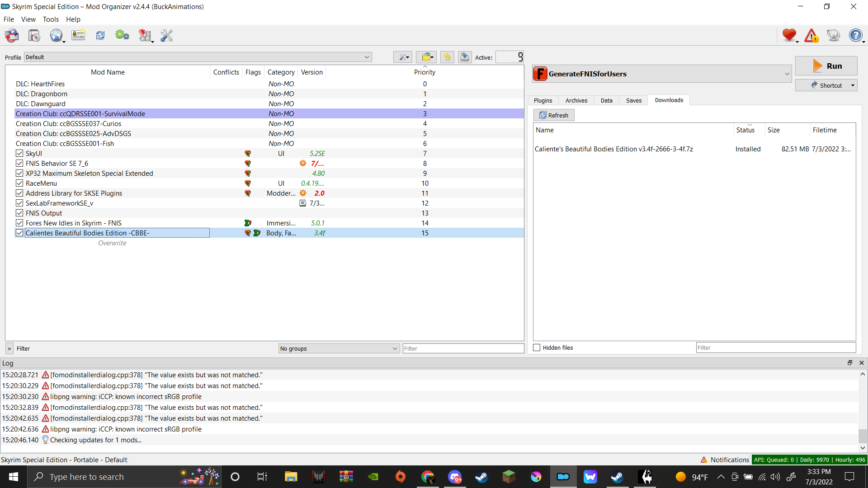Expand the Profile Default dropdown

point(198,57)
